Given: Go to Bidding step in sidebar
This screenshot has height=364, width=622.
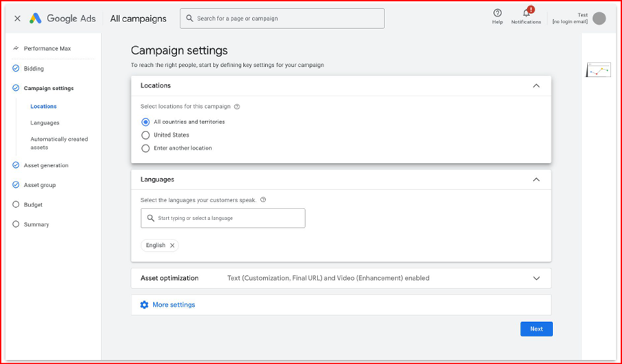Looking at the screenshot, I should pos(33,68).
